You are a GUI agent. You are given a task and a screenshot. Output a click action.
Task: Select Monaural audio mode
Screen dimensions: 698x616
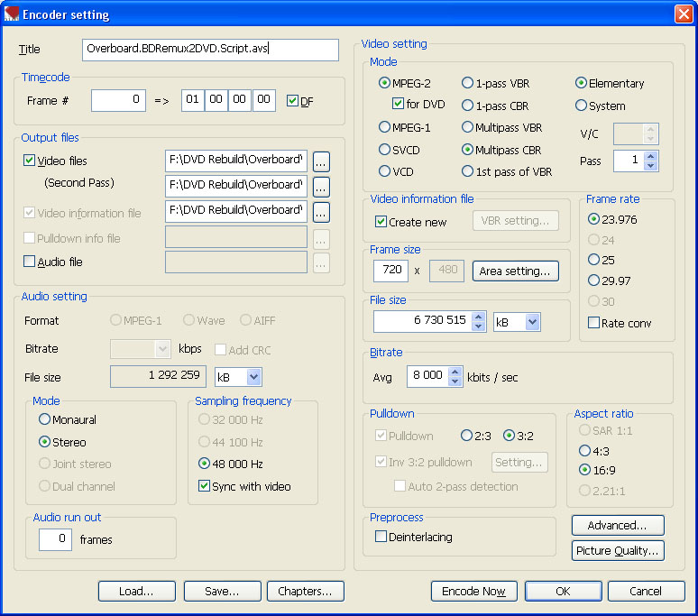44,419
